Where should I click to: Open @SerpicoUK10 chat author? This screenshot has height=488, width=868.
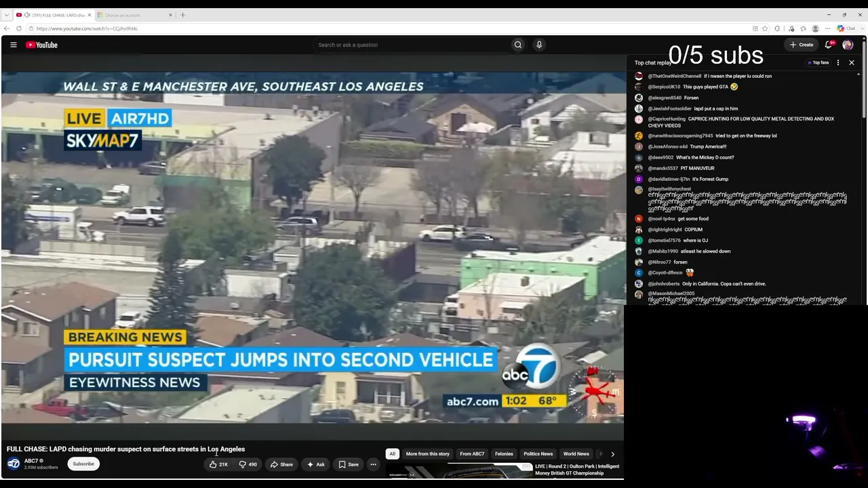pyautogui.click(x=664, y=87)
